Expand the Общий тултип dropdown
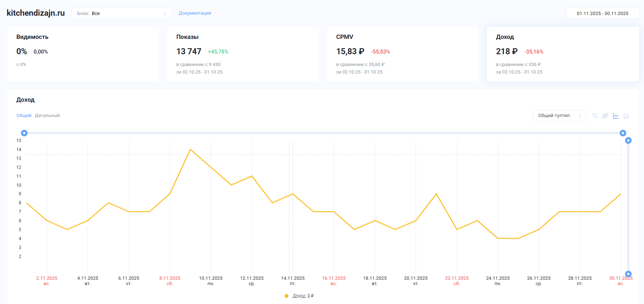 pos(559,116)
